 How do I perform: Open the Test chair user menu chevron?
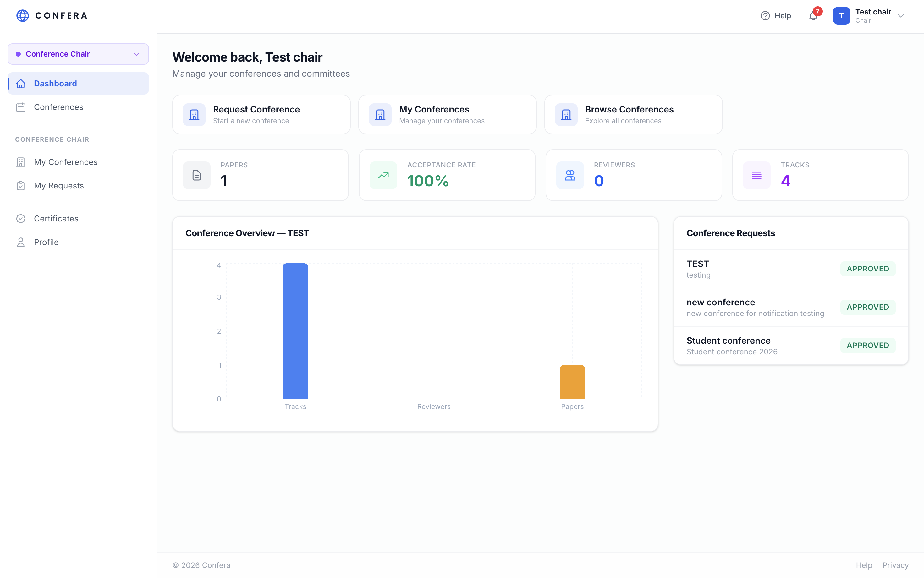901,16
